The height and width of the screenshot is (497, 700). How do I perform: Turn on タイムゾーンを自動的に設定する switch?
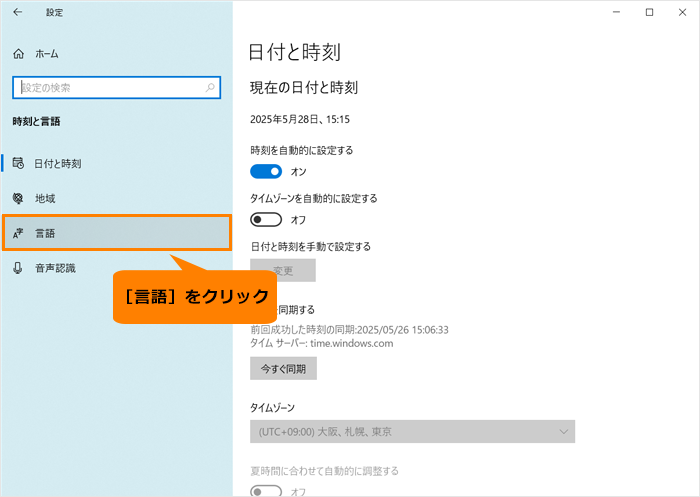pos(266,220)
